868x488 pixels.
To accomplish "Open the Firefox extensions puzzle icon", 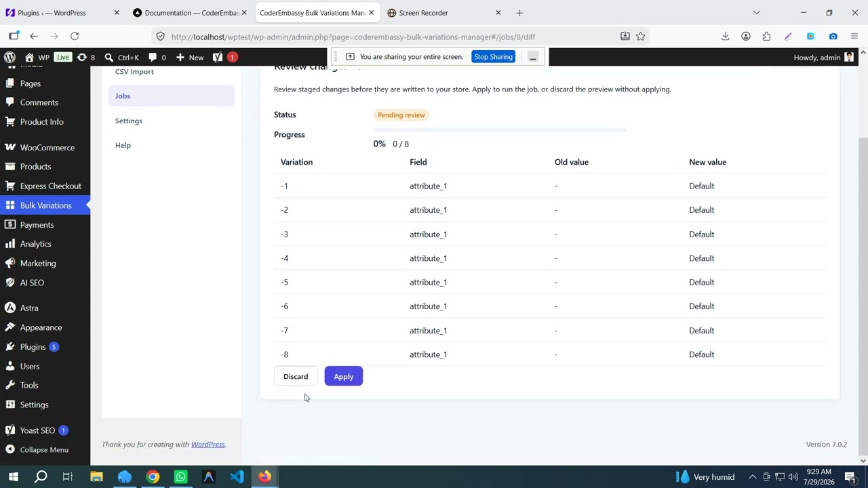I will 766,36.
